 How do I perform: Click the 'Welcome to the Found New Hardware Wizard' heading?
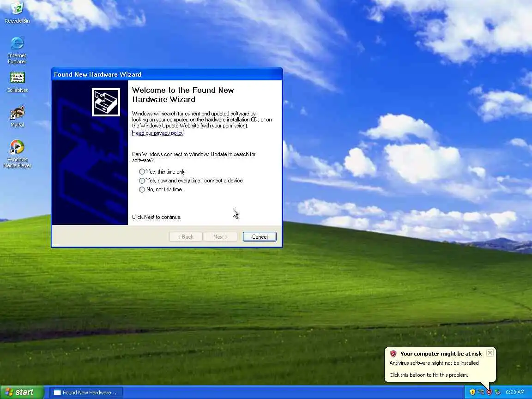[x=183, y=95]
